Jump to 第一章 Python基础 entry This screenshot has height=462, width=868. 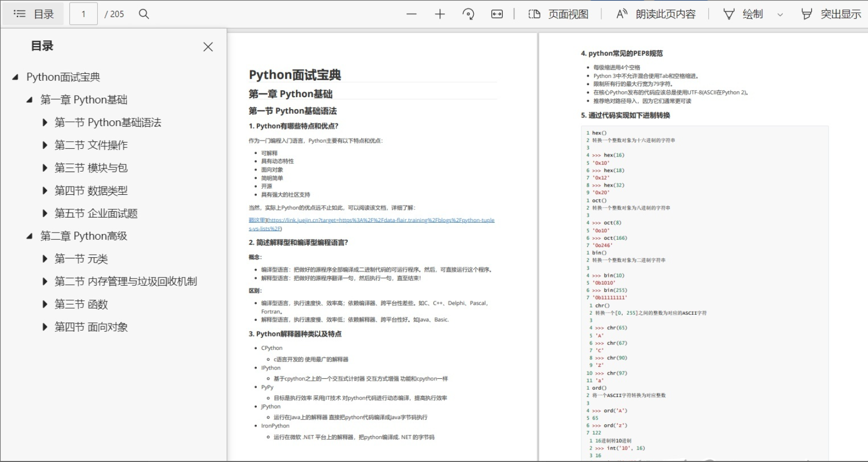tap(84, 100)
